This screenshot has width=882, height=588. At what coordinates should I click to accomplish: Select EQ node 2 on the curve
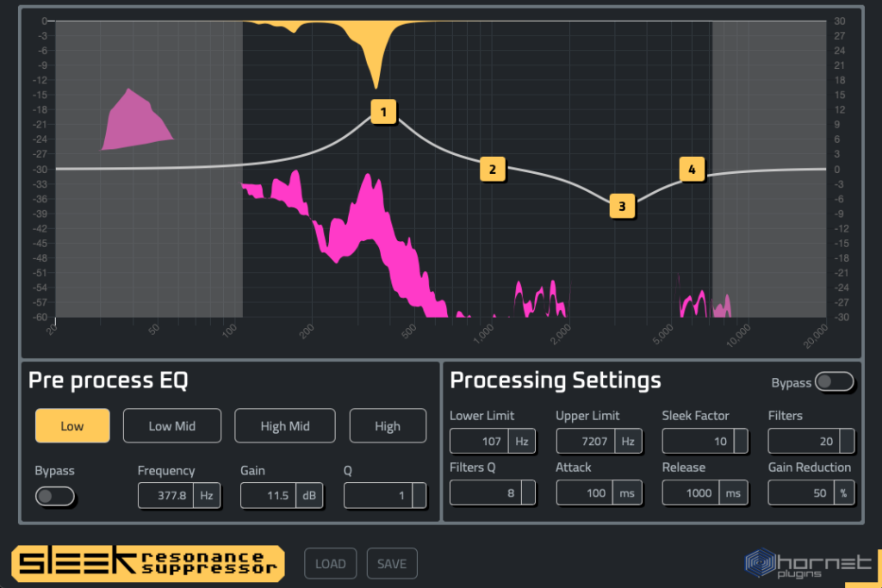492,170
